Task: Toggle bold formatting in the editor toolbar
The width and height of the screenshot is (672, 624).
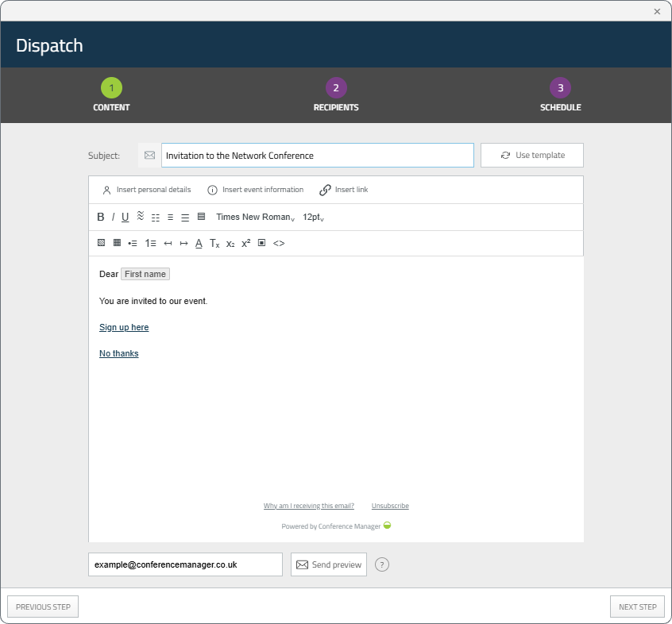Action: click(x=101, y=218)
